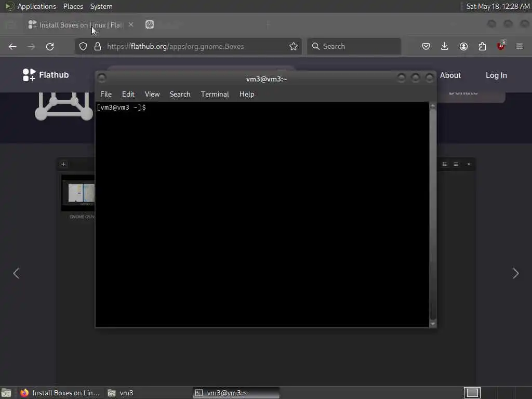Click the uBlock Origin extension icon
Viewport: 532px width, 399px height.
[x=501, y=46]
